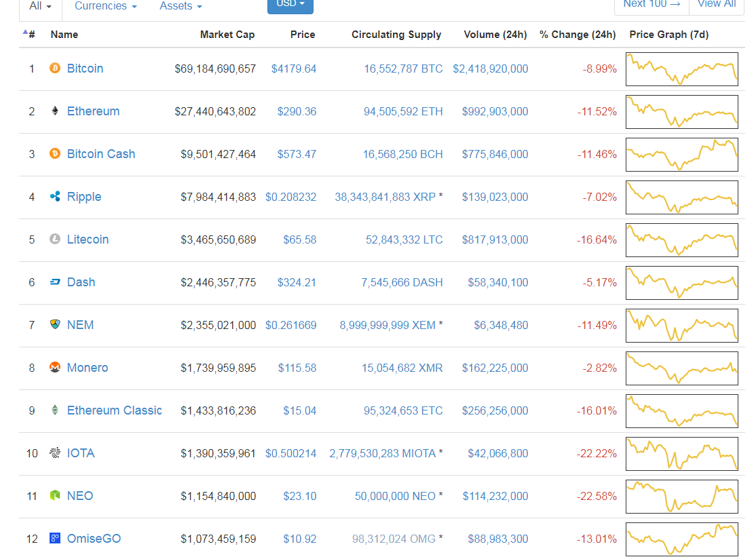This screenshot has height=557, width=756.
Task: Click the Bitcoin coin logo icon
Action: [55, 68]
